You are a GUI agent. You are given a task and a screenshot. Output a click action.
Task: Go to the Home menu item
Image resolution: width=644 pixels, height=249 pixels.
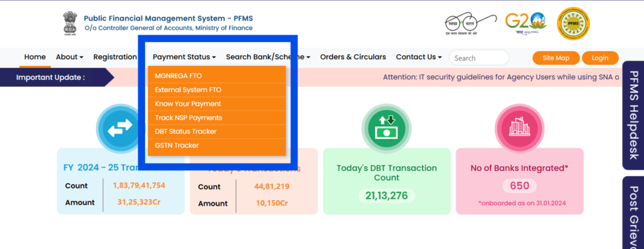(x=35, y=57)
